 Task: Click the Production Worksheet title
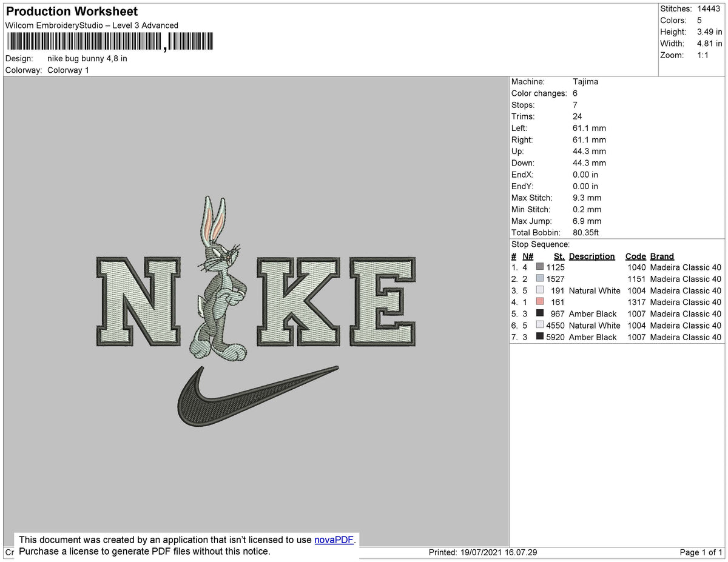[x=71, y=12]
